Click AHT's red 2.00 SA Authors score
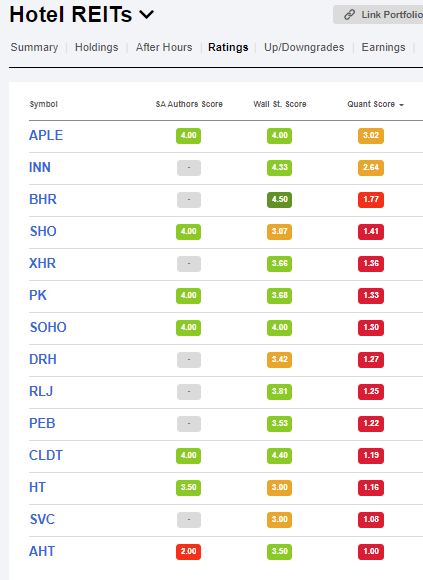Viewport: 423px width, 580px height. (189, 552)
